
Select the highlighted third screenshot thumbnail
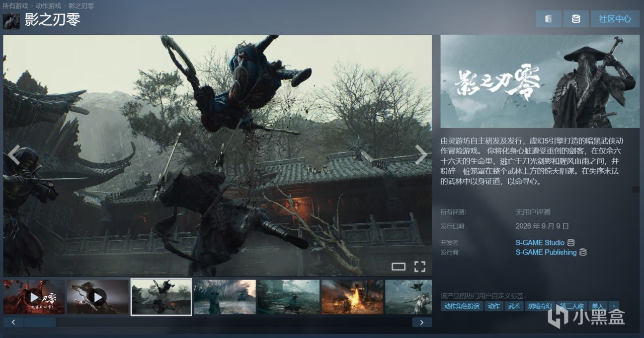point(161,297)
